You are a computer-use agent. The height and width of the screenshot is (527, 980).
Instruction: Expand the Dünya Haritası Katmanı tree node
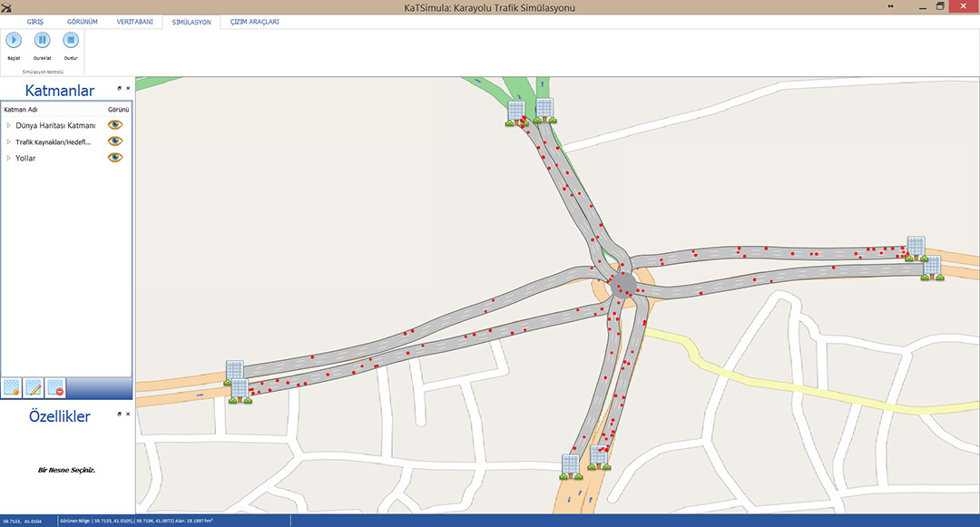pyautogui.click(x=8, y=125)
